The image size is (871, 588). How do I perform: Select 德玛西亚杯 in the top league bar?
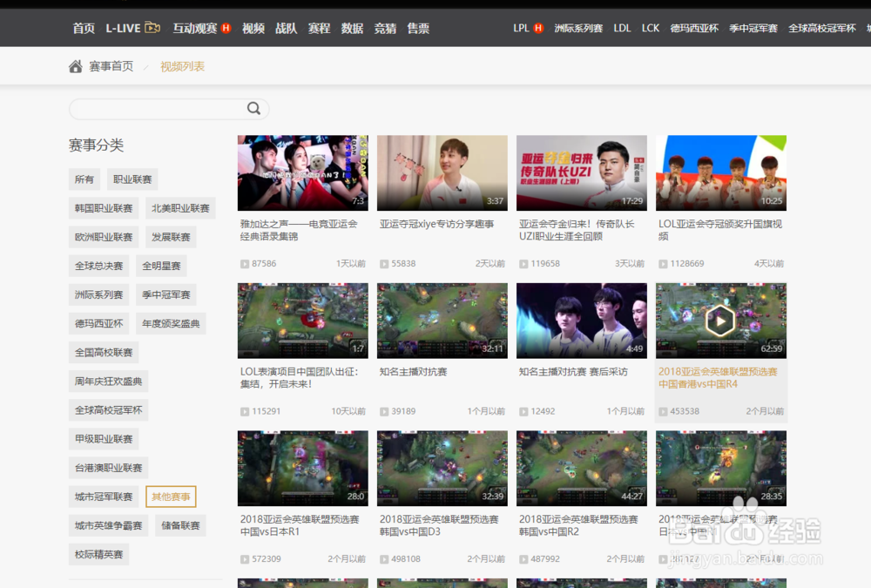tap(694, 29)
